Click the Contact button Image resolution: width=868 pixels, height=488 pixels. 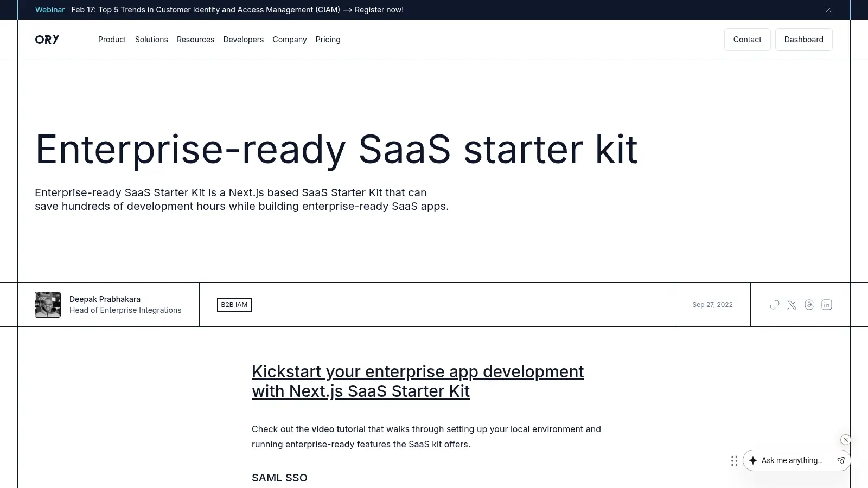point(748,40)
